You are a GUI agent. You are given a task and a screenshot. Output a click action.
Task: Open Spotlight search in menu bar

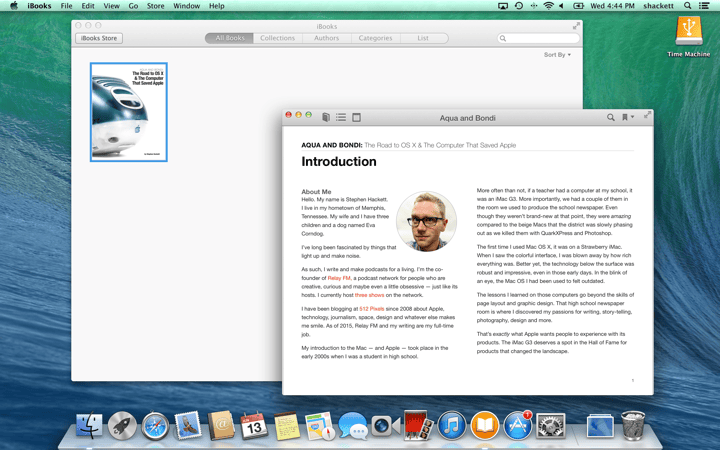687,6
